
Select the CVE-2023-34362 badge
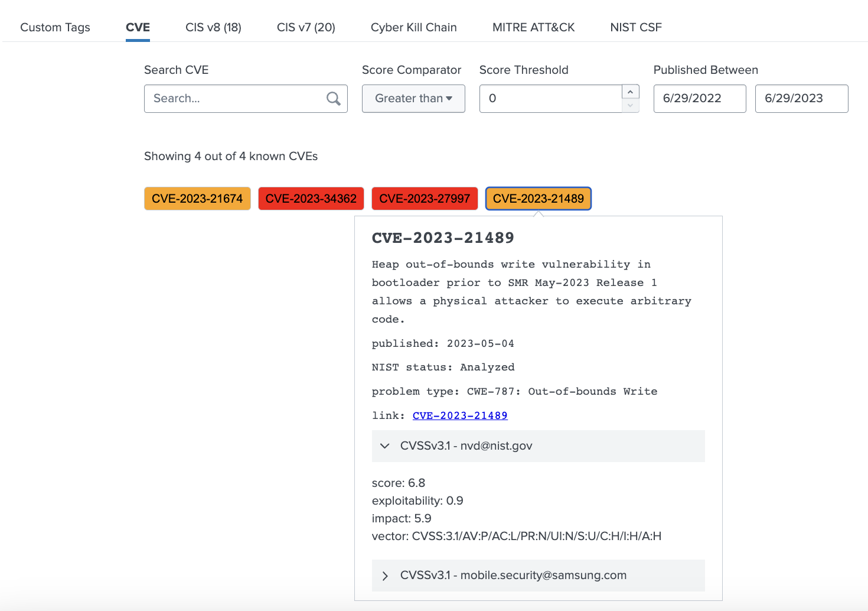click(x=311, y=199)
